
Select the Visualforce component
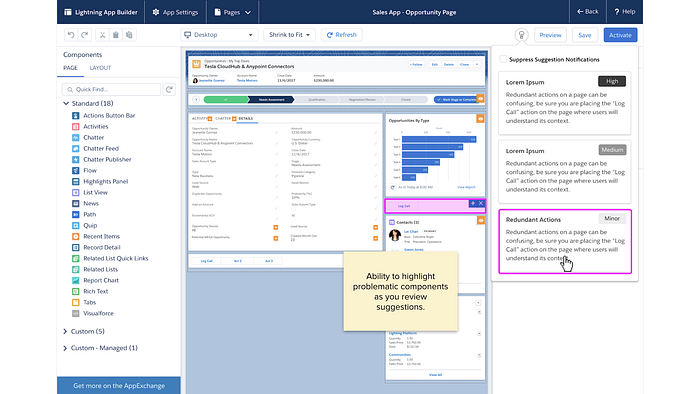92,313
